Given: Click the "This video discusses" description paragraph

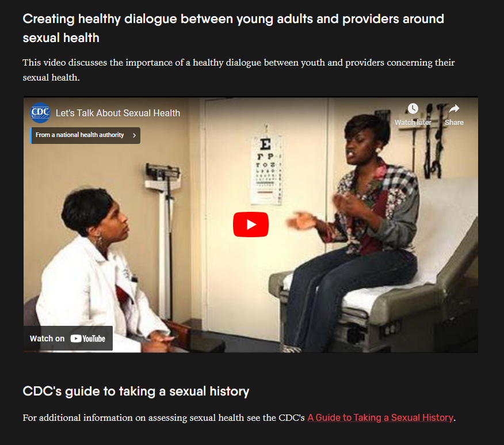Looking at the screenshot, I should [x=239, y=70].
